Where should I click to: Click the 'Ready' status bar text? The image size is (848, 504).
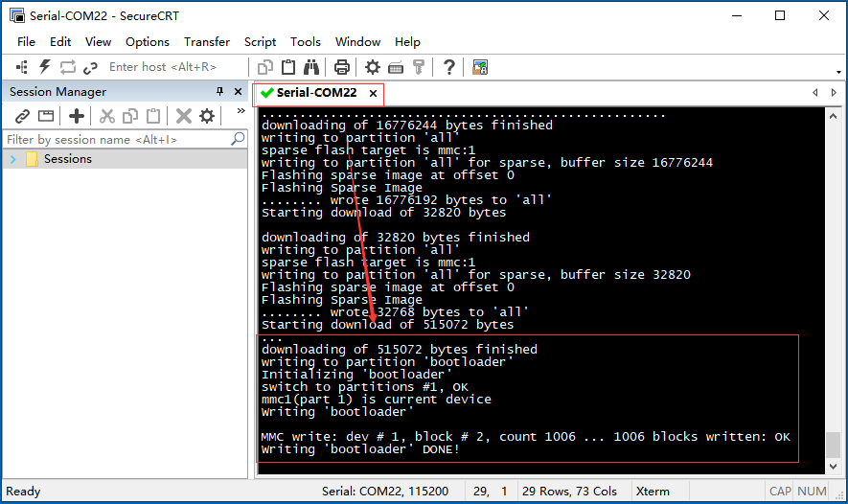pyautogui.click(x=23, y=491)
